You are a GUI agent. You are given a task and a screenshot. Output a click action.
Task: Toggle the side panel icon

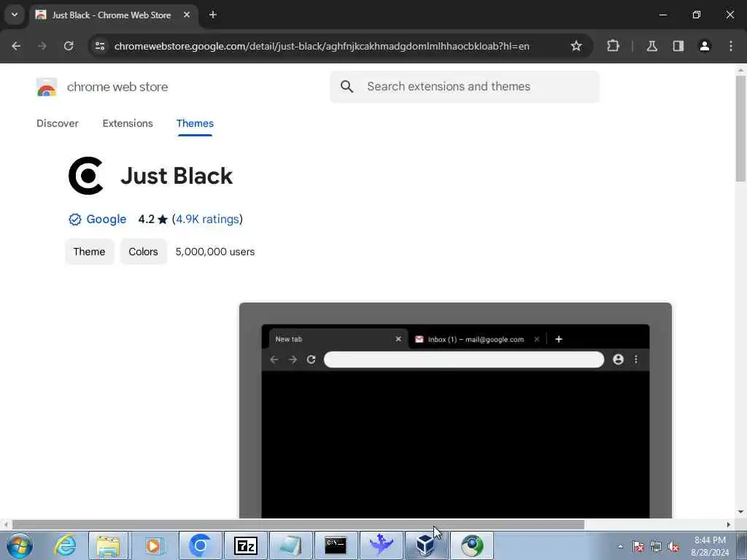[678, 46]
